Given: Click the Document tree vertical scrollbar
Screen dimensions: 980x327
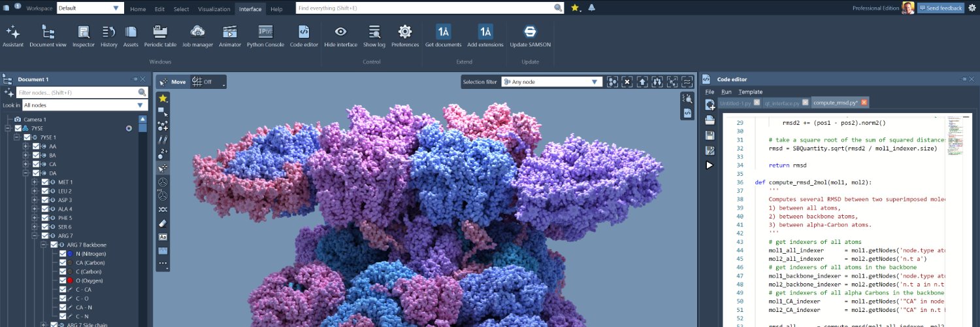Looking at the screenshot, I should pyautogui.click(x=142, y=221).
